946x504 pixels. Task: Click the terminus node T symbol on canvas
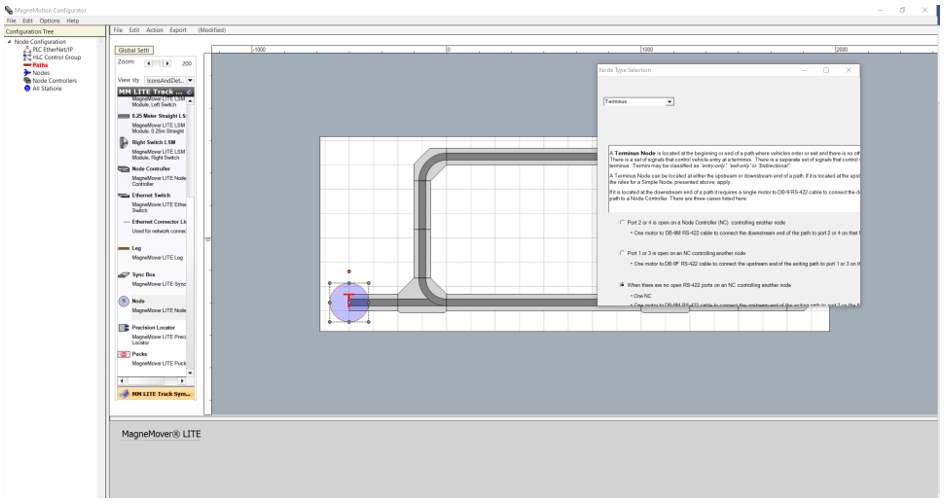(349, 301)
